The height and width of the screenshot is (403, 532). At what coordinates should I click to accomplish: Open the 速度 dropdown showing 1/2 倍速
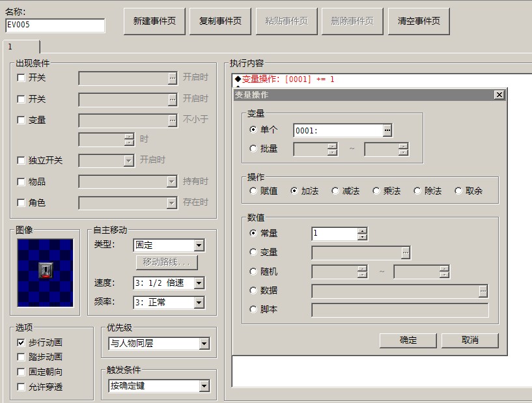click(199, 283)
